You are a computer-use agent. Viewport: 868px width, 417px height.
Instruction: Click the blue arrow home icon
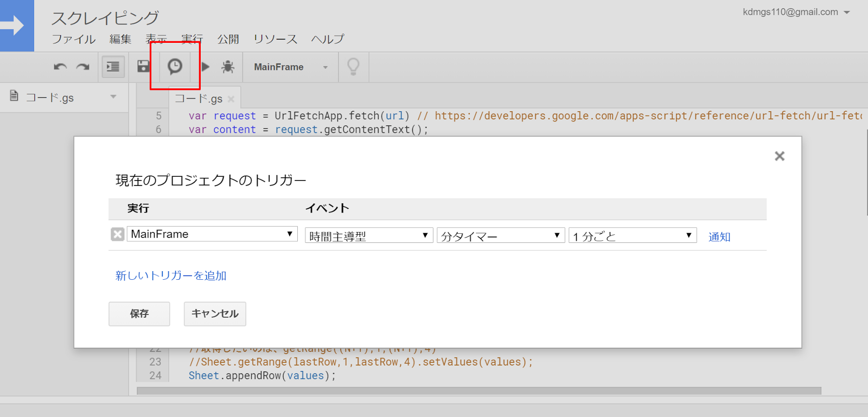point(17,25)
